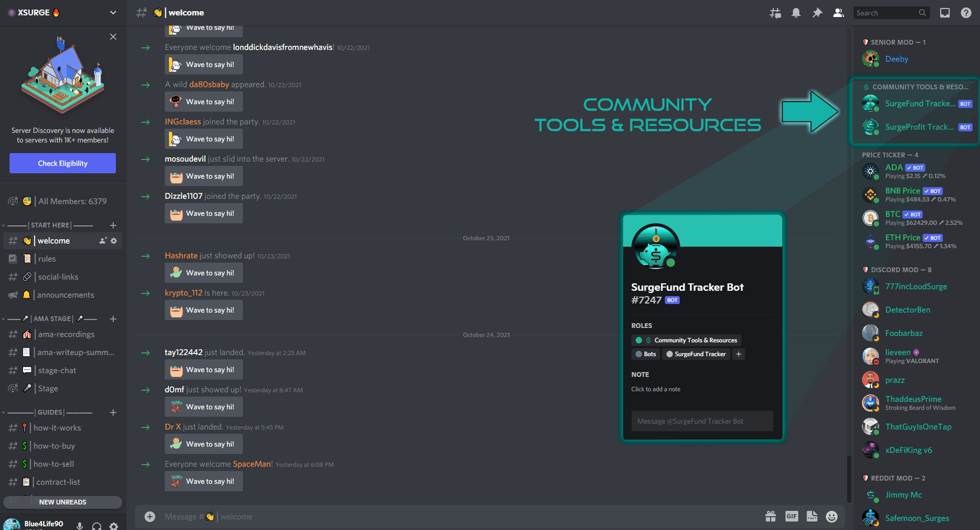Click username mosoudevil in join message
Image resolution: width=980 pixels, height=530 pixels.
[185, 159]
